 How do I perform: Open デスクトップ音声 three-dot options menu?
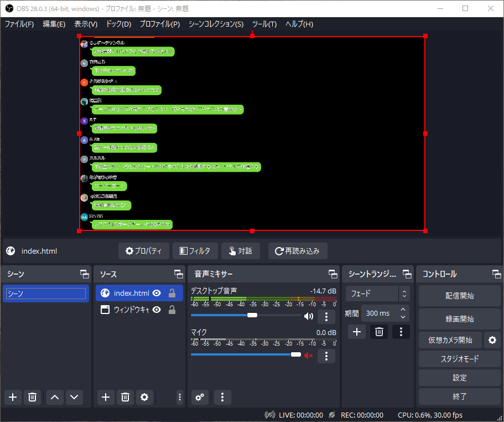point(326,317)
